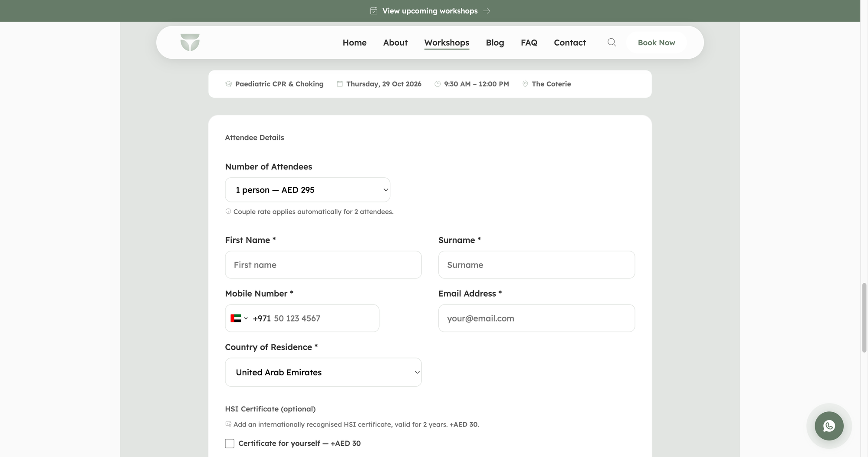Tick Certificate for yourself checkbox

230,444
